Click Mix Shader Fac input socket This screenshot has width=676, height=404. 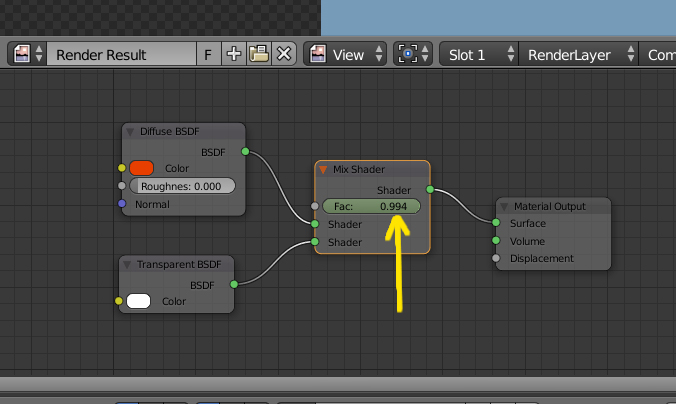tap(315, 206)
